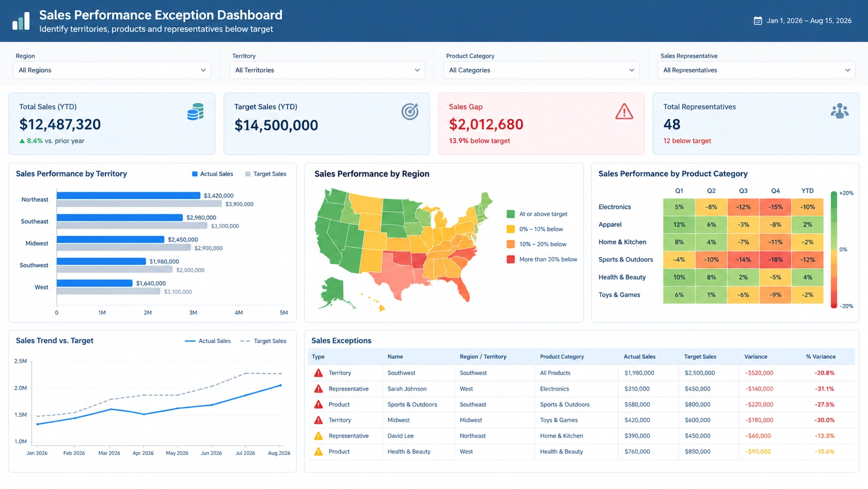The image size is (868, 489).
Task: Select the Northeast blue actual sales bar
Action: click(x=128, y=195)
